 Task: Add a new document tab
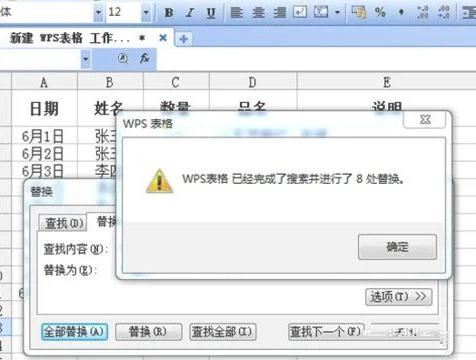(x=183, y=39)
